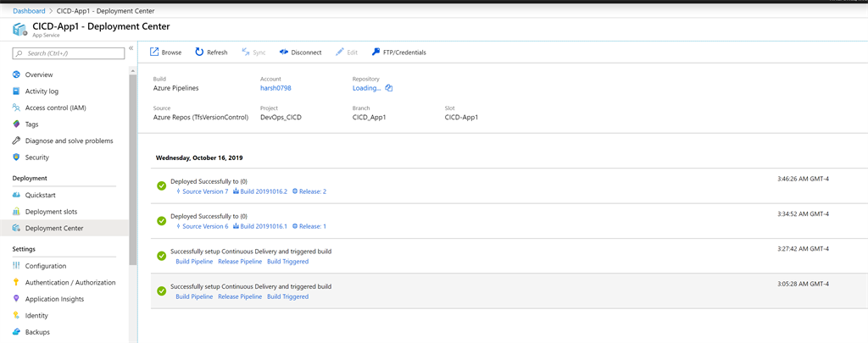Click the CICD-App1 App Service icon

click(x=20, y=30)
